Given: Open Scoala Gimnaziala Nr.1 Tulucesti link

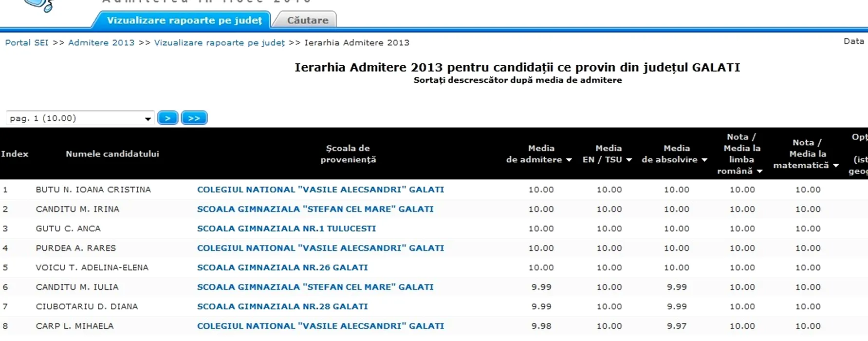Looking at the screenshot, I should coord(286,228).
